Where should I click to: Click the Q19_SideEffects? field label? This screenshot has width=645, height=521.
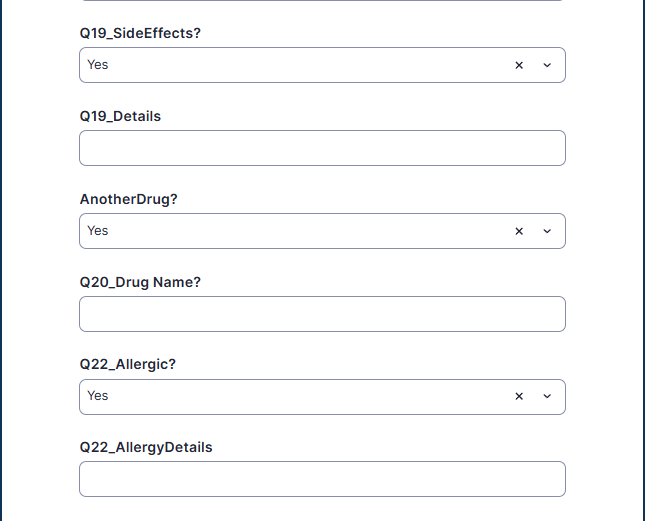tap(140, 33)
